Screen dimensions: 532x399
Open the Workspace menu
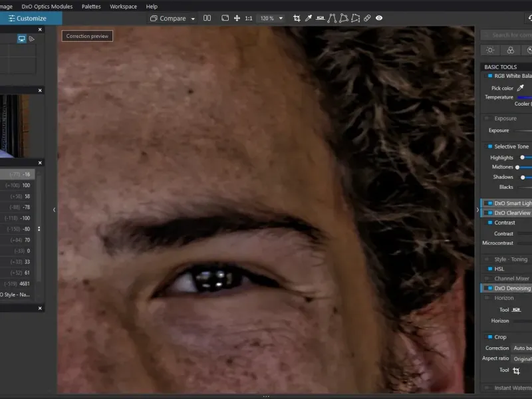click(x=123, y=7)
